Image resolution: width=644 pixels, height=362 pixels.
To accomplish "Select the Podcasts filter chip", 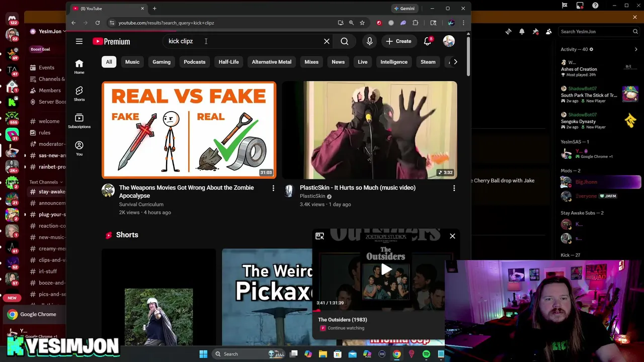I will coord(195,62).
